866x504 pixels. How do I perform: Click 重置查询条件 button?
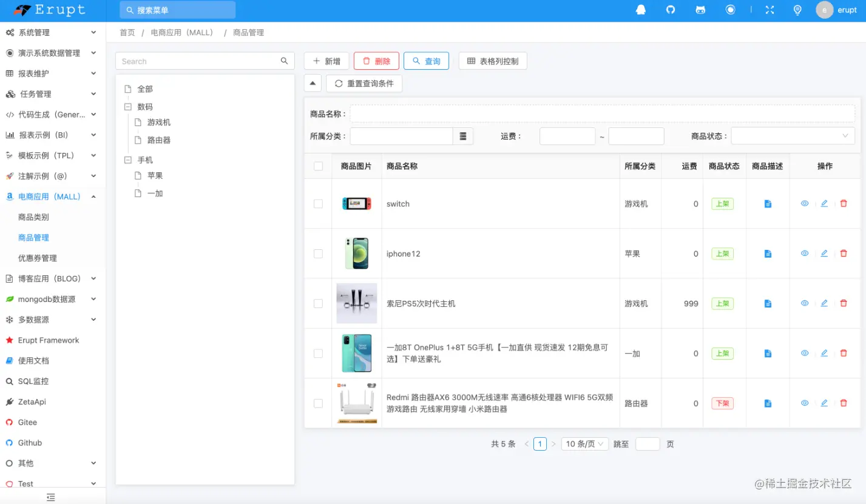(x=364, y=83)
